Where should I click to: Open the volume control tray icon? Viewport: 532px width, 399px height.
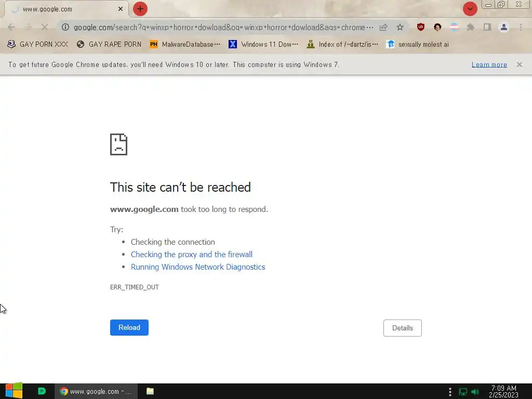tap(475, 392)
